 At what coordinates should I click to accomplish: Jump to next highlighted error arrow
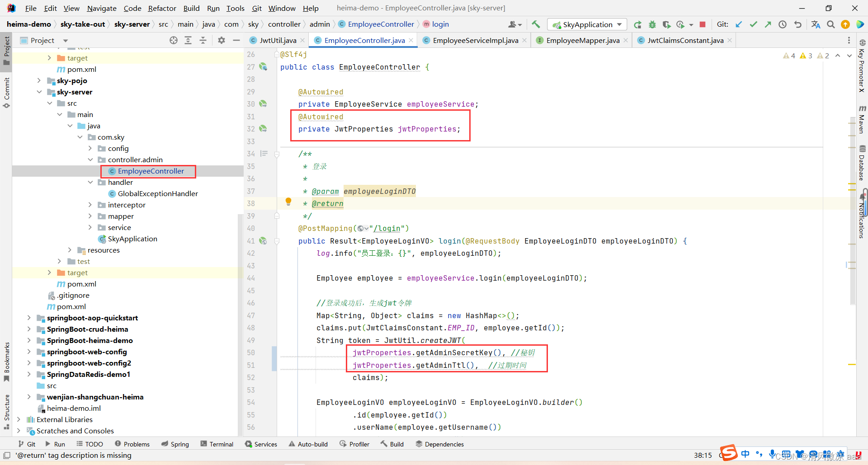pyautogui.click(x=849, y=56)
